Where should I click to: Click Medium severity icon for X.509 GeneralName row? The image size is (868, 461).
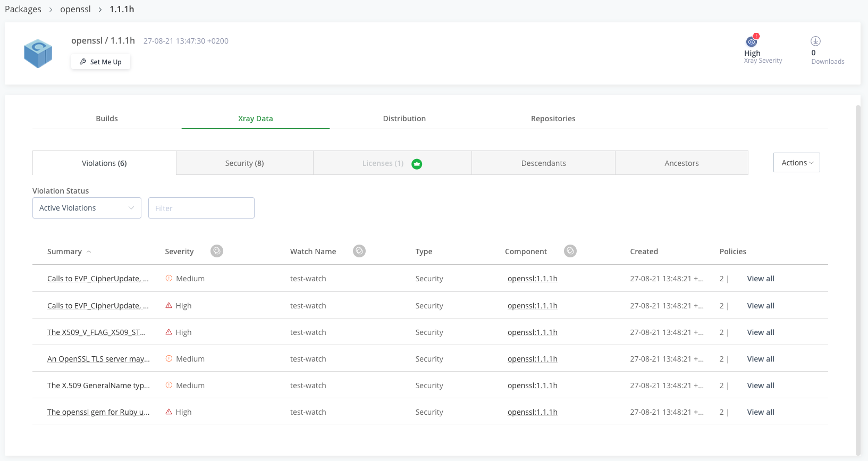click(x=169, y=385)
